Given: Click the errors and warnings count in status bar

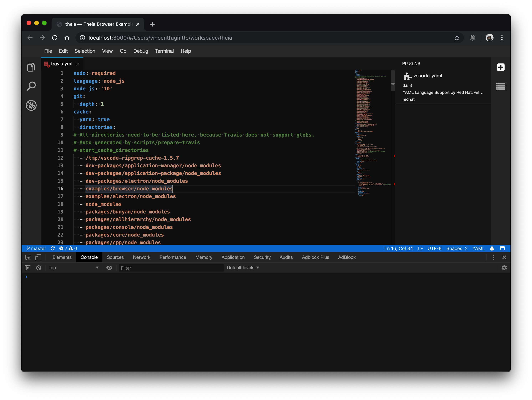Looking at the screenshot, I should click(x=68, y=248).
